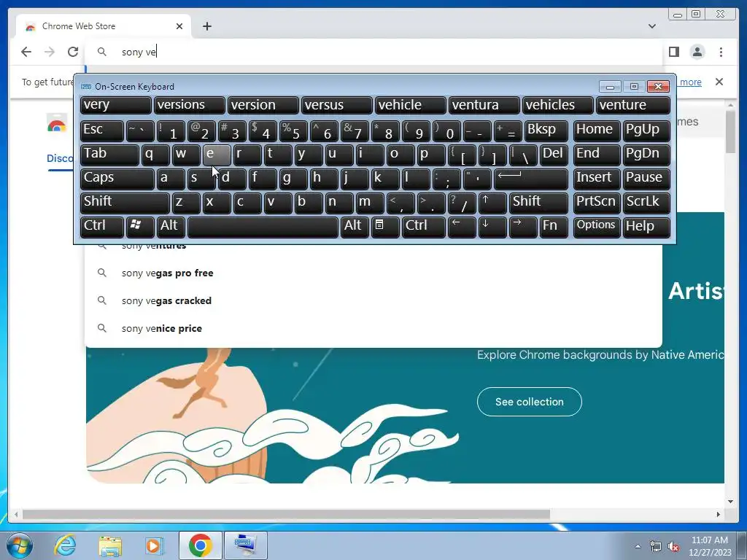Screen dimensions: 747x560
Task: Reload the page with the refresh icon
Action: coord(73,52)
